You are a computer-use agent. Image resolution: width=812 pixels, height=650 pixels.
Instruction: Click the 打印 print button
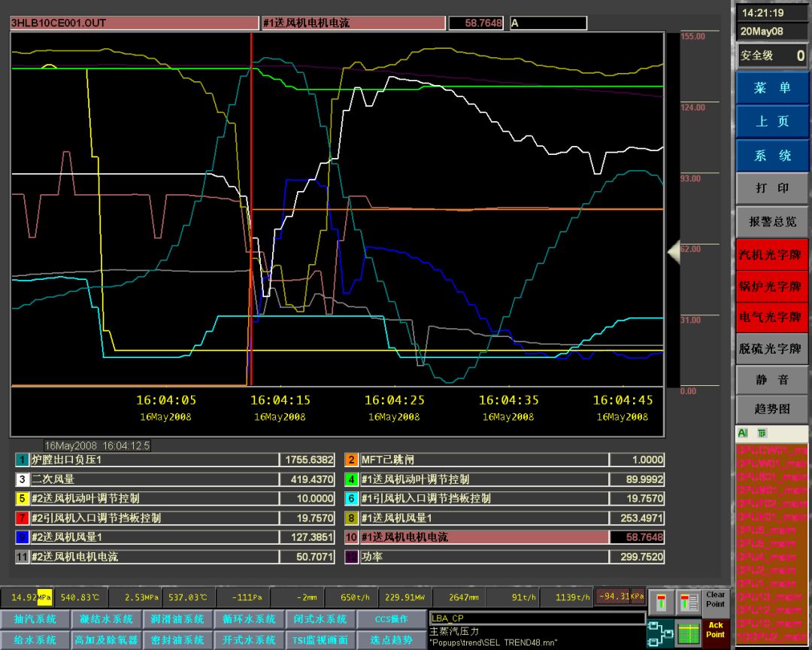(771, 187)
